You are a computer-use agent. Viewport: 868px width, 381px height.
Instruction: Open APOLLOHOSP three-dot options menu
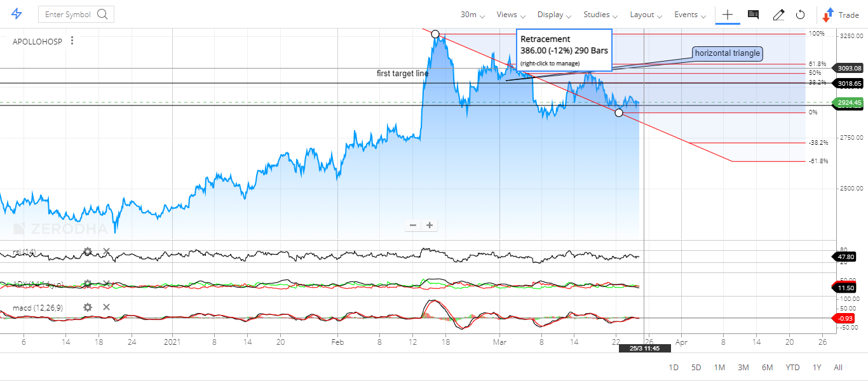click(x=72, y=41)
